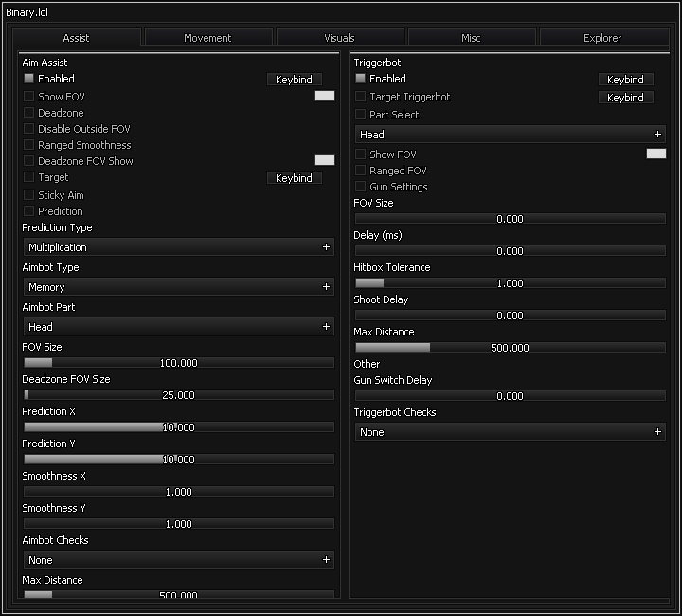Select the Explorer tab

point(602,38)
